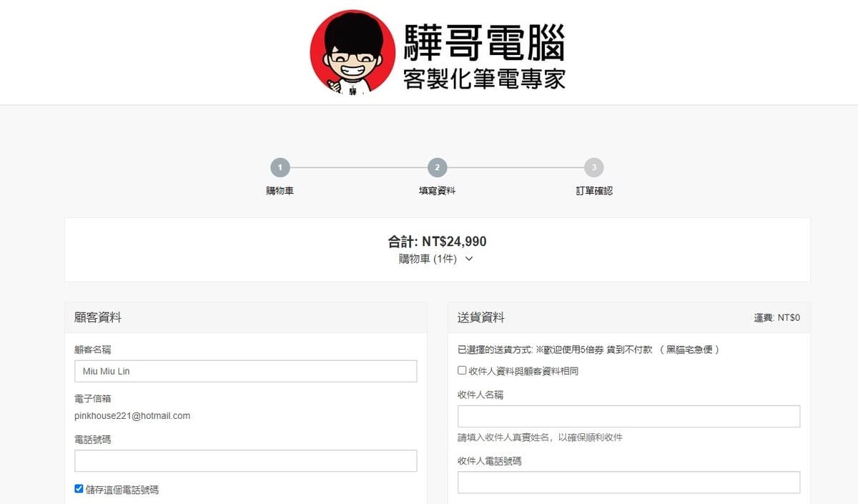
Task: Click the 驊哥電腦 store title text
Action: click(x=484, y=41)
